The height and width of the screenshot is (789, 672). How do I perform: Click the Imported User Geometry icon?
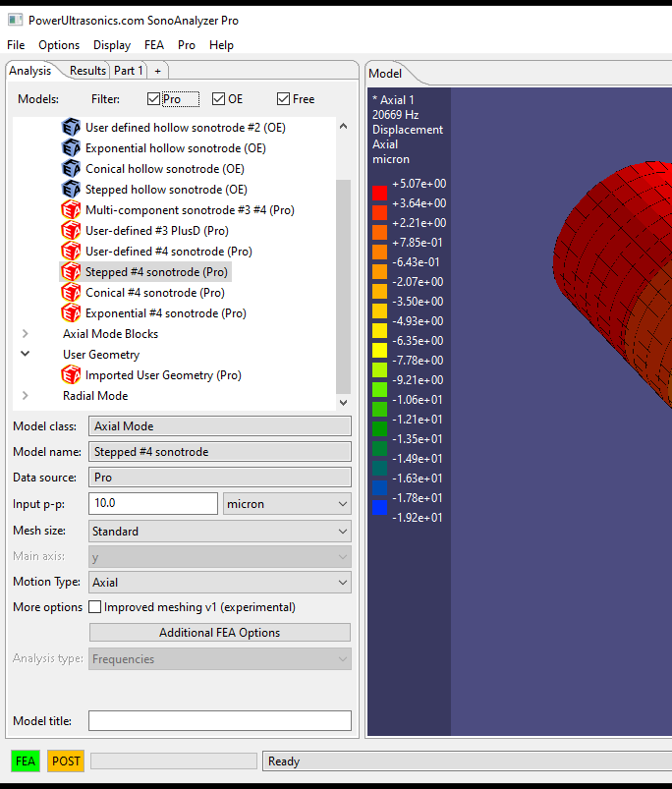[x=71, y=375]
